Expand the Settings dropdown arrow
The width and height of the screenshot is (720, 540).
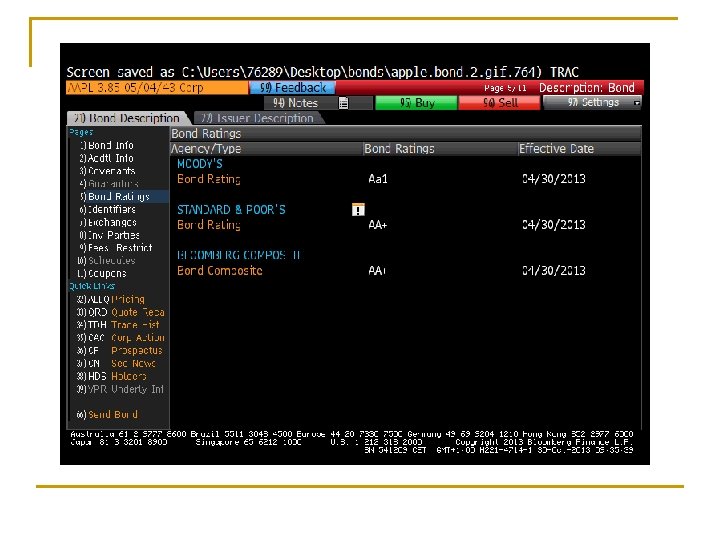click(636, 103)
